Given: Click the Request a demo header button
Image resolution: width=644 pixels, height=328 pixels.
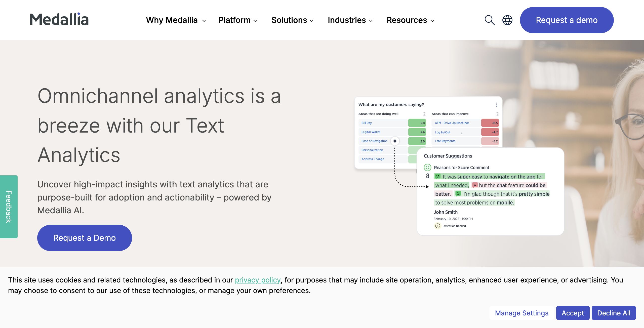Looking at the screenshot, I should pyautogui.click(x=567, y=20).
